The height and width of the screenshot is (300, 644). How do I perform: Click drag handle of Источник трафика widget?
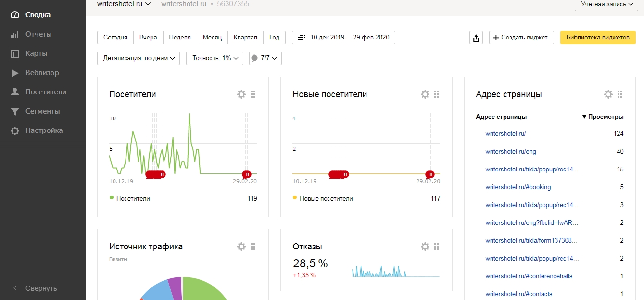point(253,247)
